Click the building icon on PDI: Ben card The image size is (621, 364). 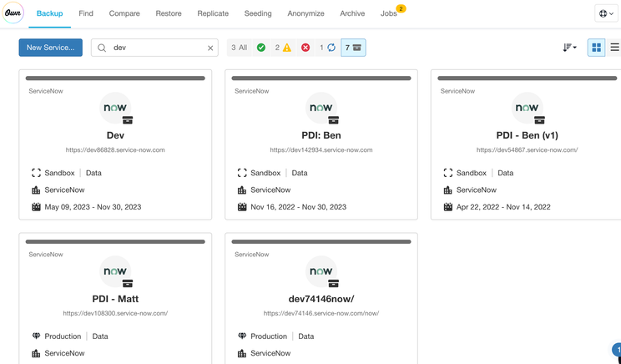242,190
